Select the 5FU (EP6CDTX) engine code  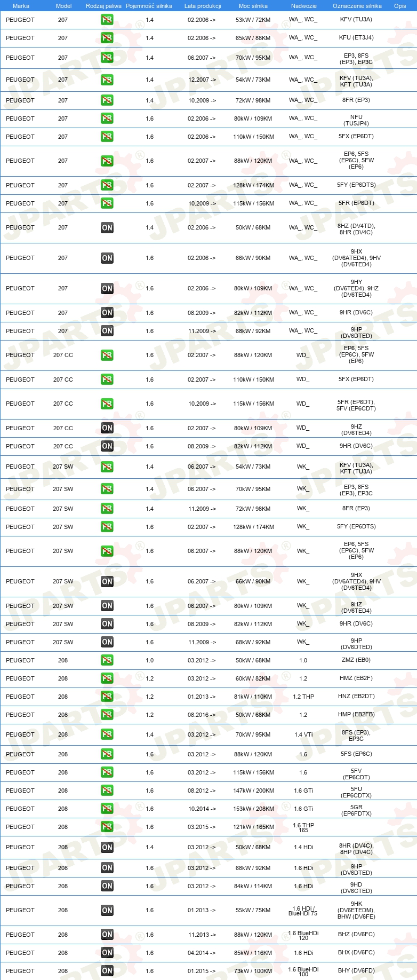(357, 792)
